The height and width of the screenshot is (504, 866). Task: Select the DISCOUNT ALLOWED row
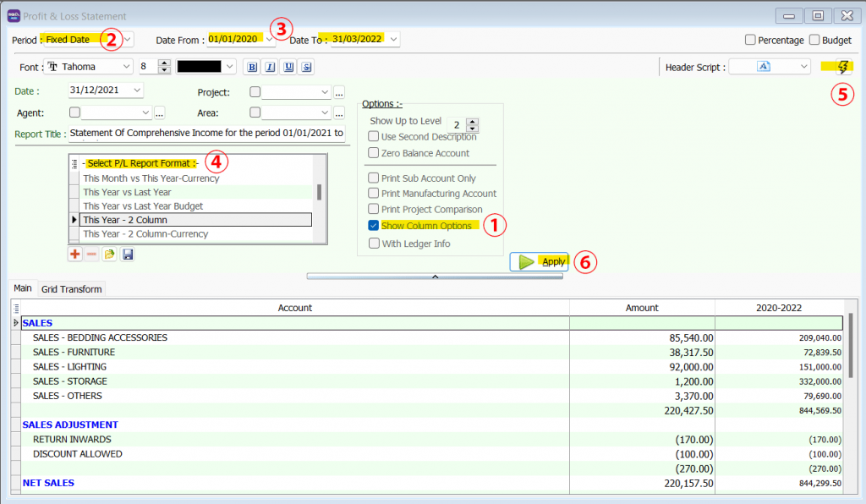432,454
